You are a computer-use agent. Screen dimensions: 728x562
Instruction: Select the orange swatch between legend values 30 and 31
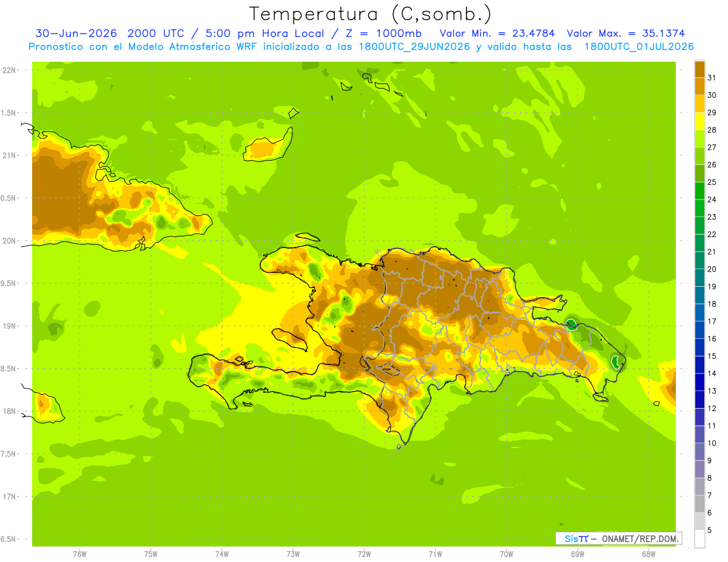coord(699,86)
